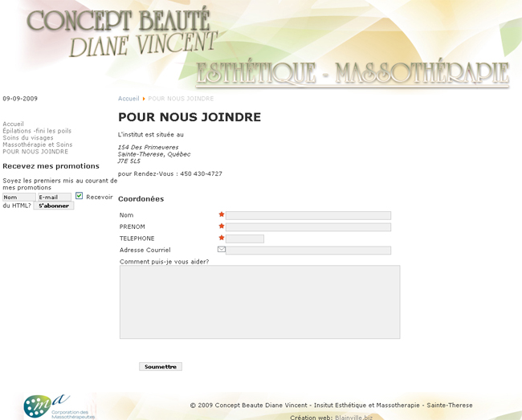The width and height of the screenshot is (522, 420).
Task: Click the red star next to TELEPHONE field
Action: pyautogui.click(x=222, y=238)
